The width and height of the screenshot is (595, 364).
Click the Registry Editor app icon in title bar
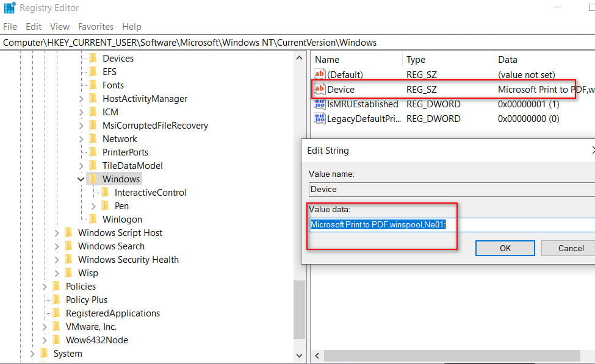pyautogui.click(x=9, y=8)
